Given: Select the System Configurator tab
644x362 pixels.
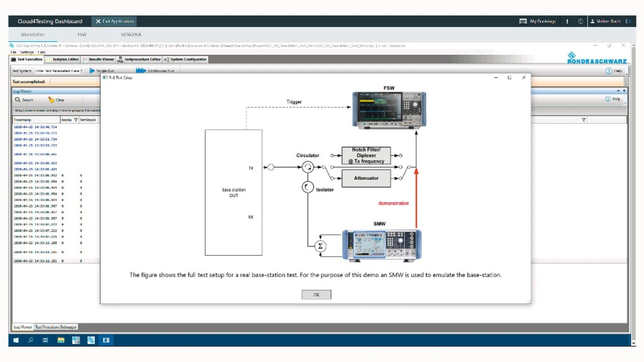Looking at the screenshot, I should 185,59.
